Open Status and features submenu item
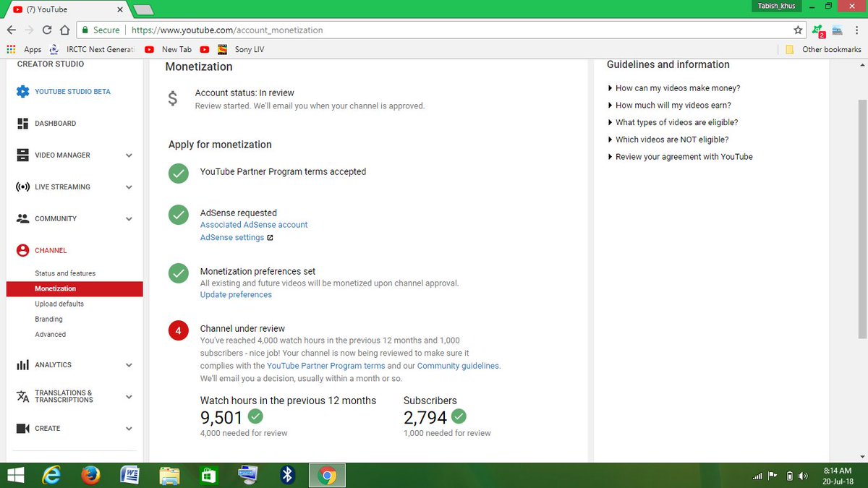 [65, 273]
